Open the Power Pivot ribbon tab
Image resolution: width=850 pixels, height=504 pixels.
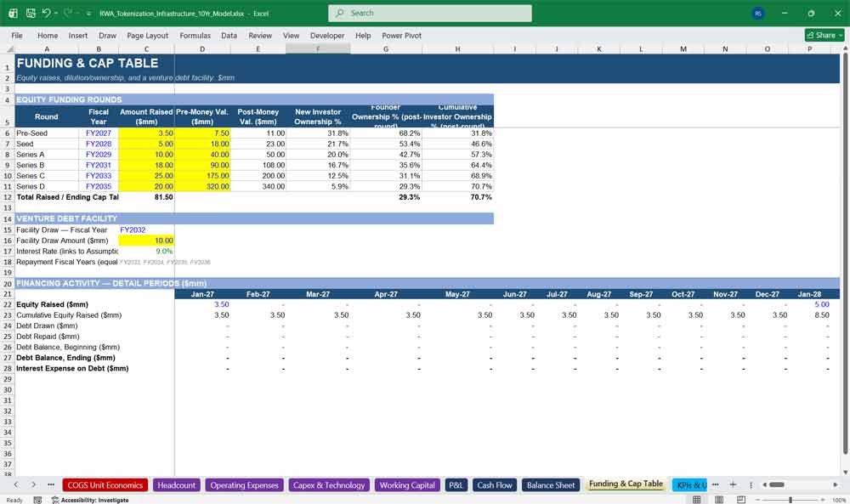(x=401, y=35)
